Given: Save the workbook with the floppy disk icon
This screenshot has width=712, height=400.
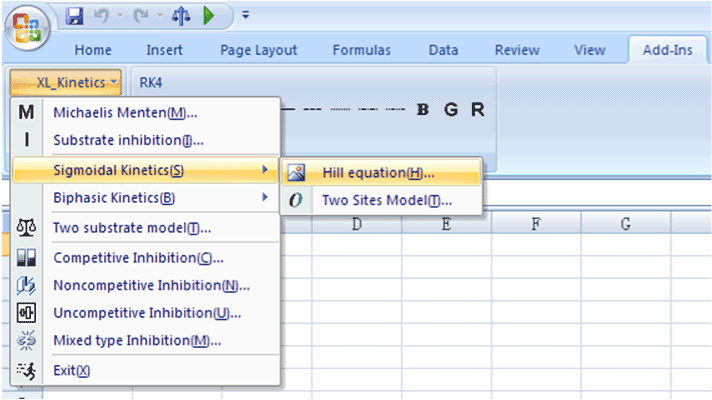Looking at the screenshot, I should click(74, 16).
